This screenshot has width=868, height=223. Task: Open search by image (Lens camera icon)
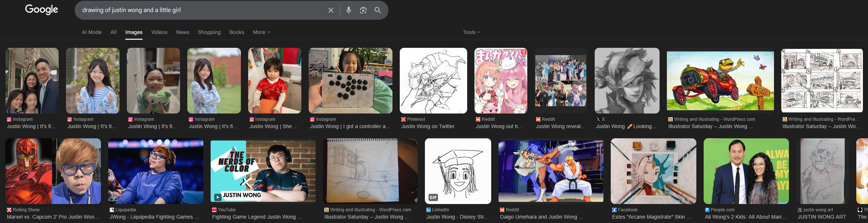(363, 10)
